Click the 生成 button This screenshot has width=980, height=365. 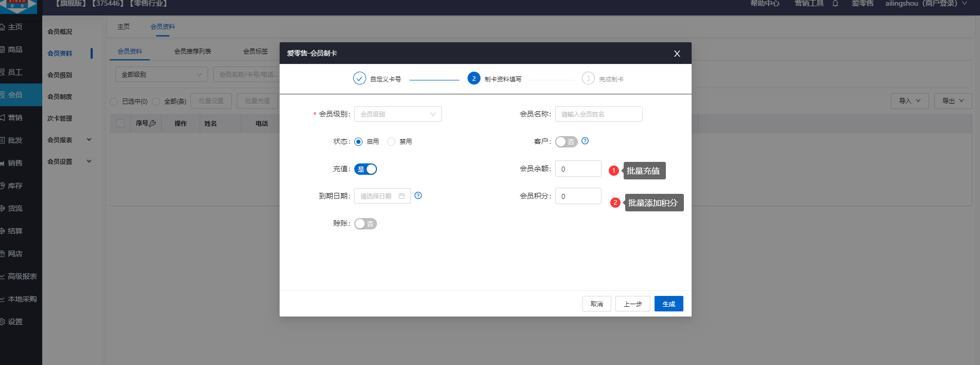click(668, 304)
